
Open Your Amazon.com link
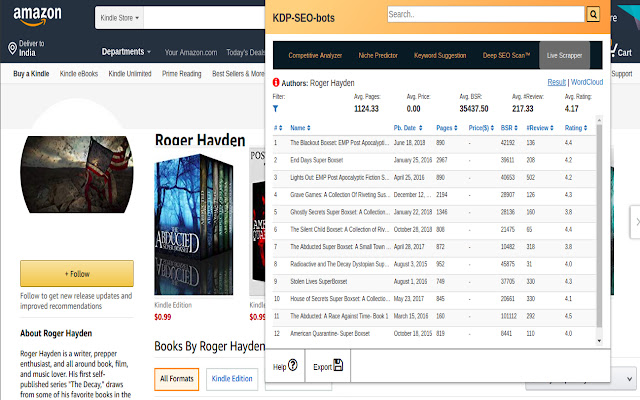(191, 52)
